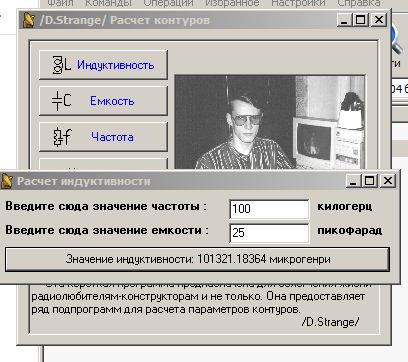This screenshot has height=362, width=408.
Task: Click the app icon in Расчет контуров title bar
Action: (29, 20)
